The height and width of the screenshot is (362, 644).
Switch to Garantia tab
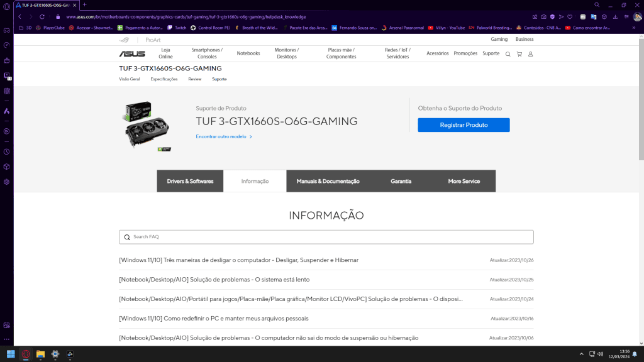click(x=401, y=181)
